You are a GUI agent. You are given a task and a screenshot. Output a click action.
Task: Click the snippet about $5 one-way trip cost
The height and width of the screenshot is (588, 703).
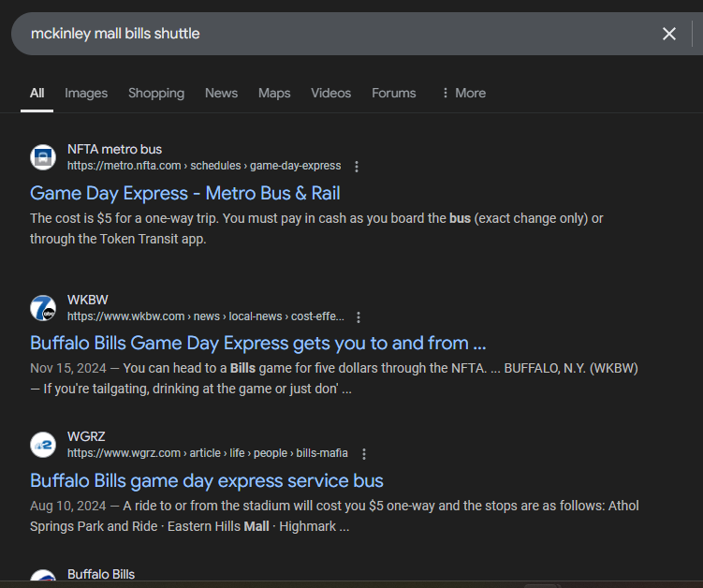316,228
